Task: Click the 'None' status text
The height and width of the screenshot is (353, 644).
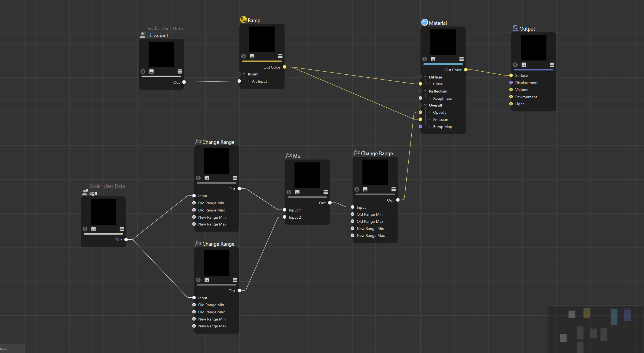Action: pyautogui.click(x=4, y=349)
